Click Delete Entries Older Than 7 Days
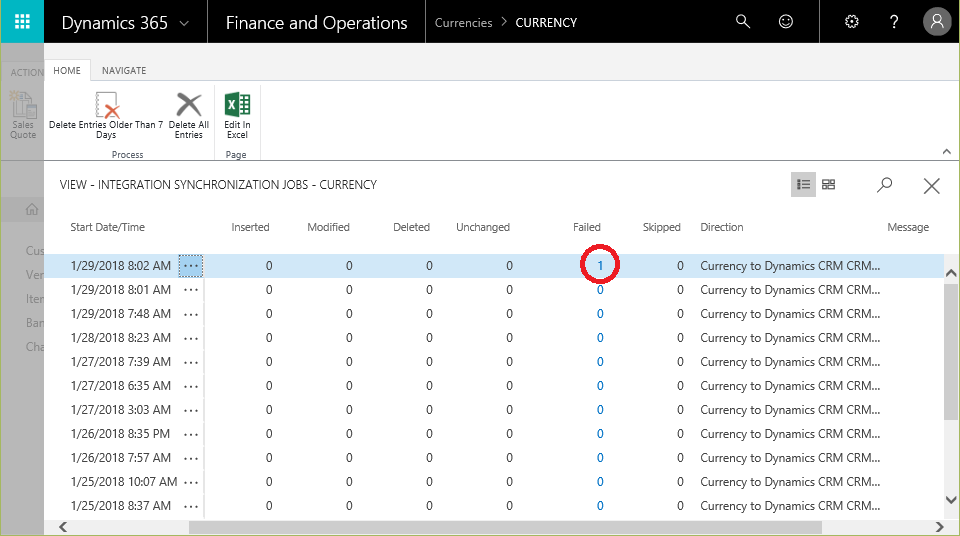 [106, 115]
